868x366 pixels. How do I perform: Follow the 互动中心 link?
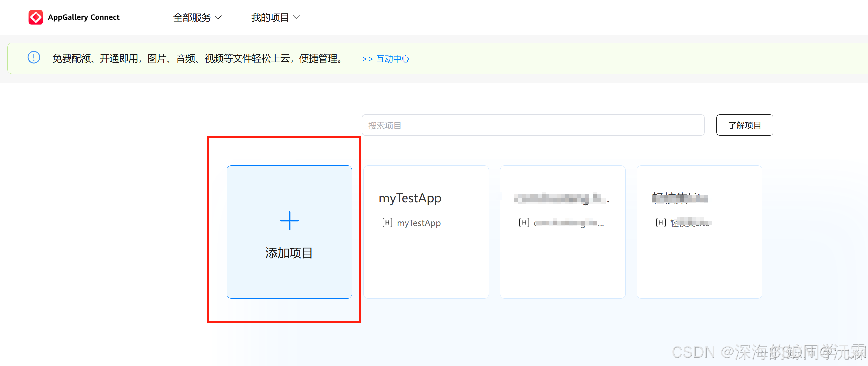tap(393, 59)
